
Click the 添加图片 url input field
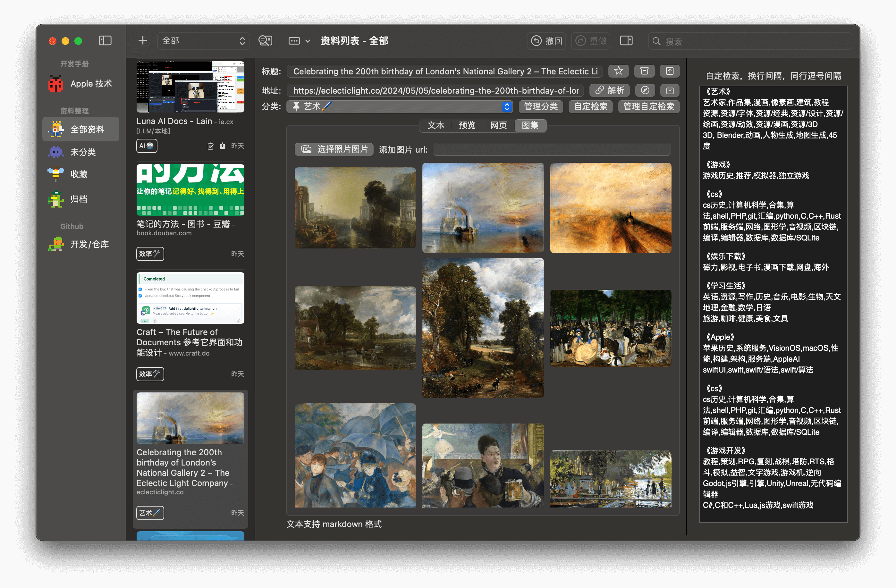(552, 149)
